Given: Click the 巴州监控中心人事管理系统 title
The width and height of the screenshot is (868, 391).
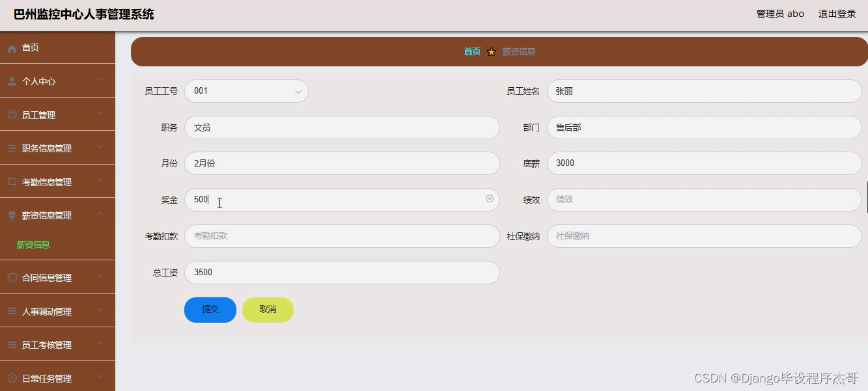Looking at the screenshot, I should point(84,14).
